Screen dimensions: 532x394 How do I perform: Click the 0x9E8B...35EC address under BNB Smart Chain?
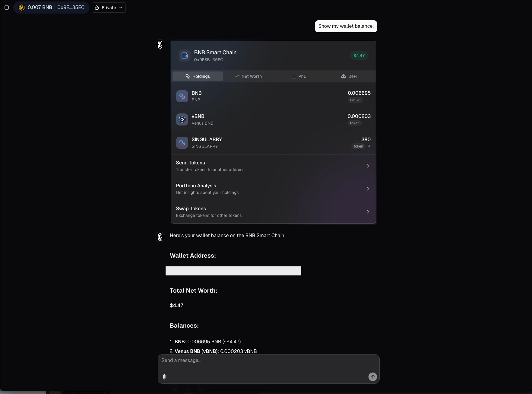point(209,60)
